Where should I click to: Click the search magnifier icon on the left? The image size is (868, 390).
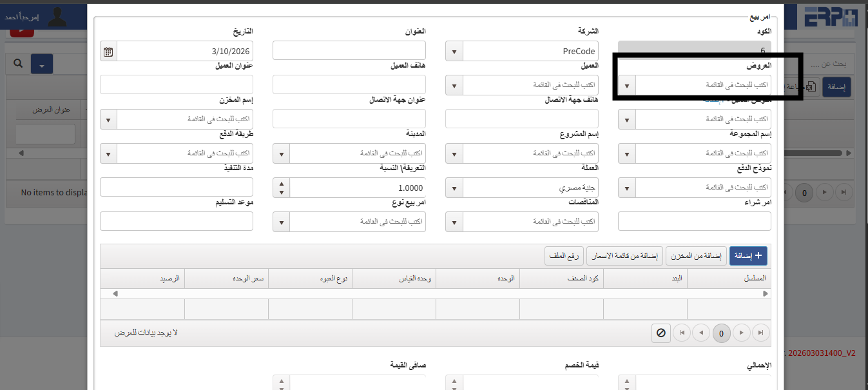pos(17,63)
